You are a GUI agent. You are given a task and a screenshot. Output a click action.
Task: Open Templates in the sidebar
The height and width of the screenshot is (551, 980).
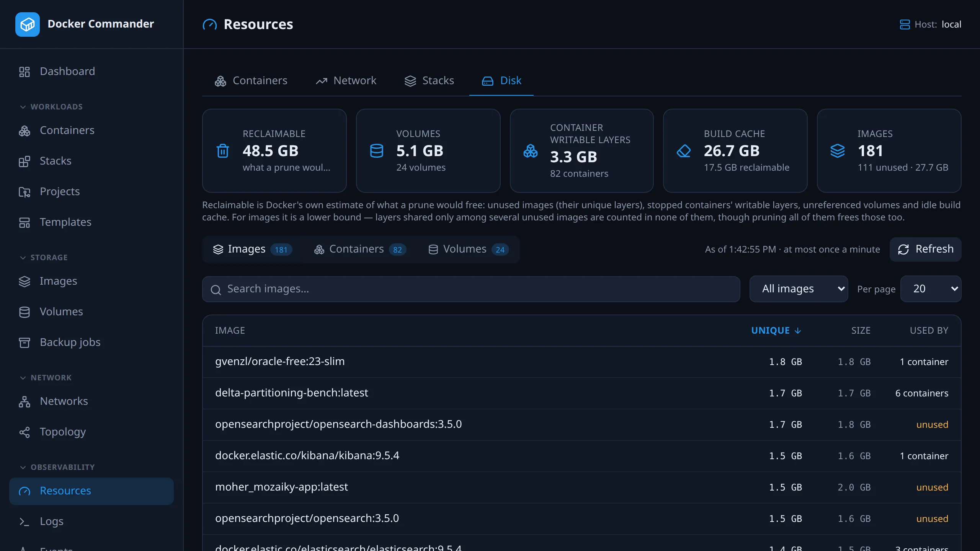(x=91, y=222)
